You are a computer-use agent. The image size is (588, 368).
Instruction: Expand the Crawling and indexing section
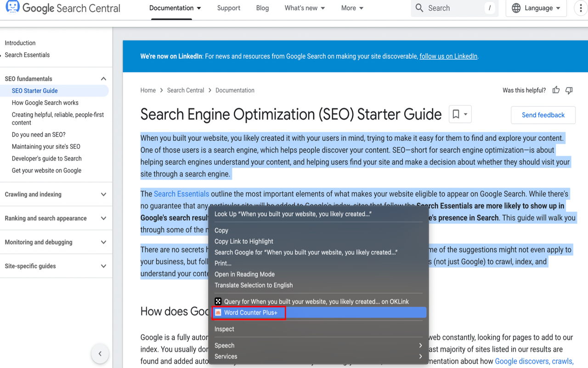click(103, 195)
